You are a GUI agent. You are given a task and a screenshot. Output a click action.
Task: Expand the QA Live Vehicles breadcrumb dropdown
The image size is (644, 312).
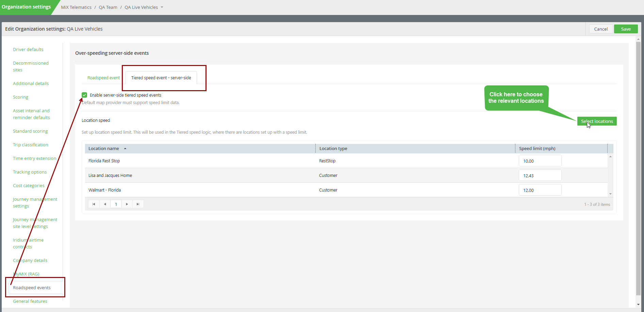pos(162,7)
